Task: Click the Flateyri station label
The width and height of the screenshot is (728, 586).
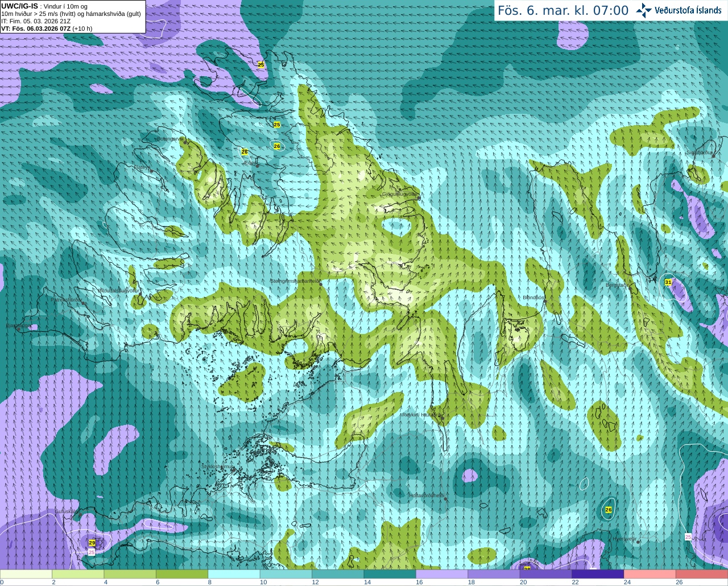Action: (x=142, y=167)
